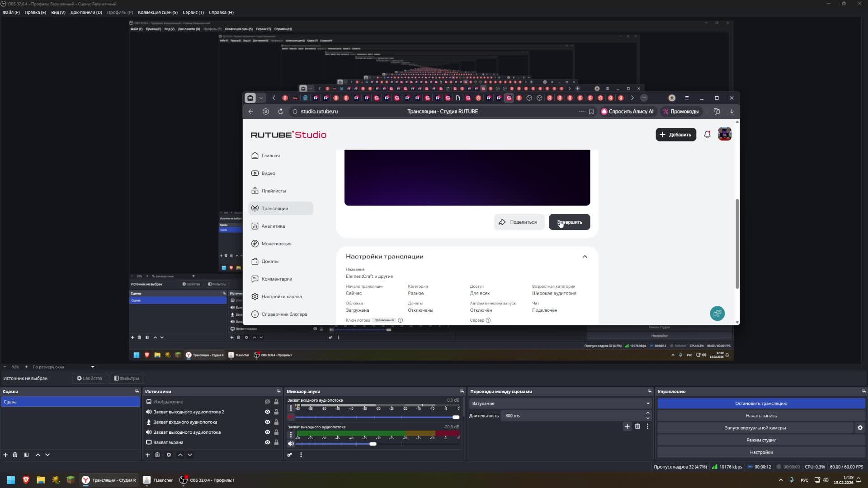This screenshot has width=868, height=488.
Task: Open Аналитика in RUTUBE sidebar
Action: coord(273,226)
